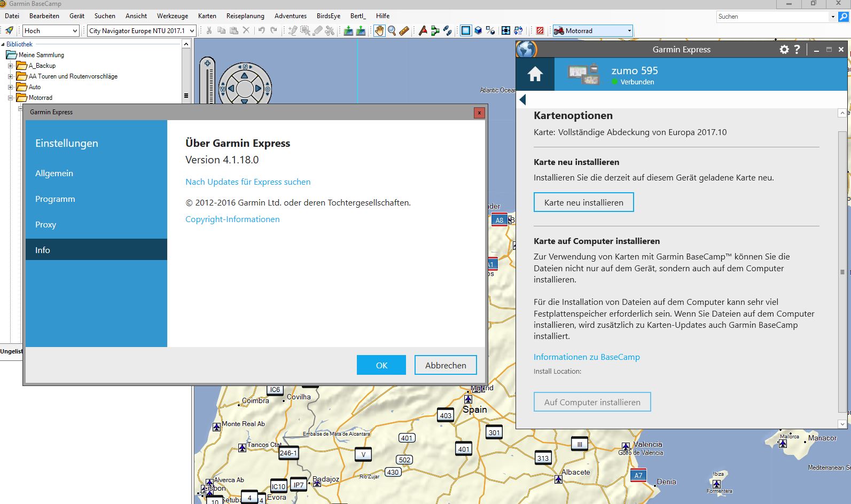Viewport: 851px width, 504px height.
Task: Select the Zoom magnifier tool
Action: [392, 30]
